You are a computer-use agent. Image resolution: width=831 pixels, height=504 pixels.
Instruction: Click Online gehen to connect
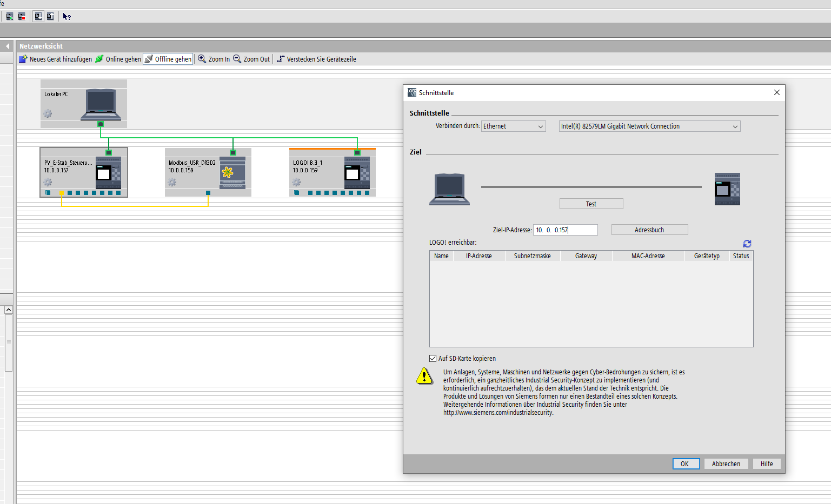click(118, 59)
